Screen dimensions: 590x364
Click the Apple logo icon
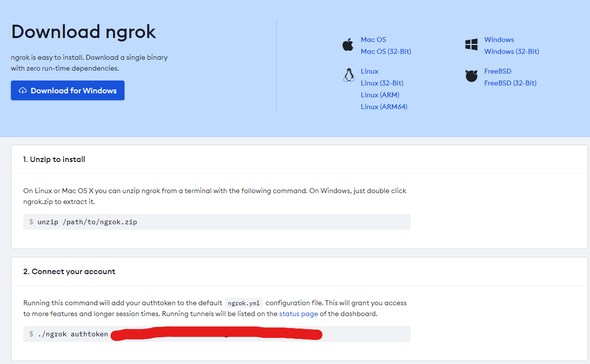pyautogui.click(x=348, y=45)
